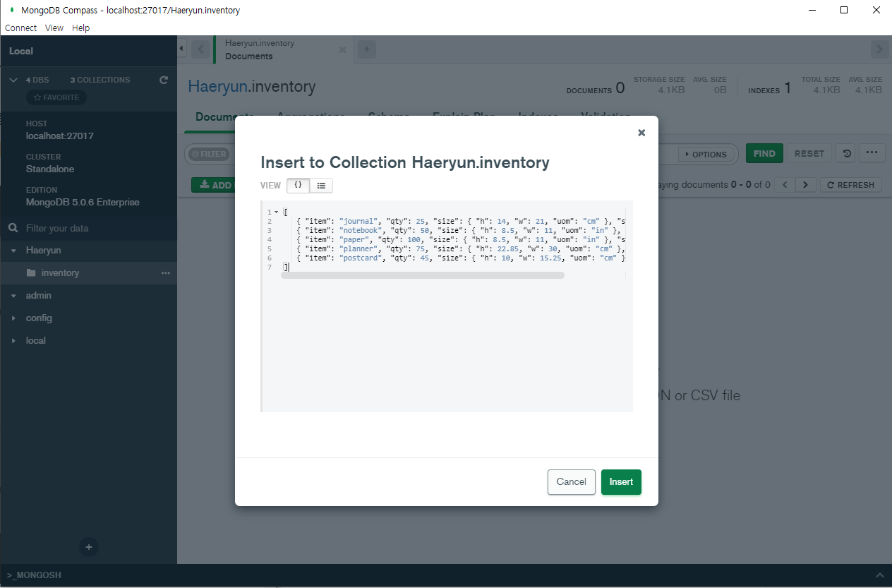Screen dimensions: 892x588
Task: Open inventory collection options ellipsis
Action: [165, 272]
